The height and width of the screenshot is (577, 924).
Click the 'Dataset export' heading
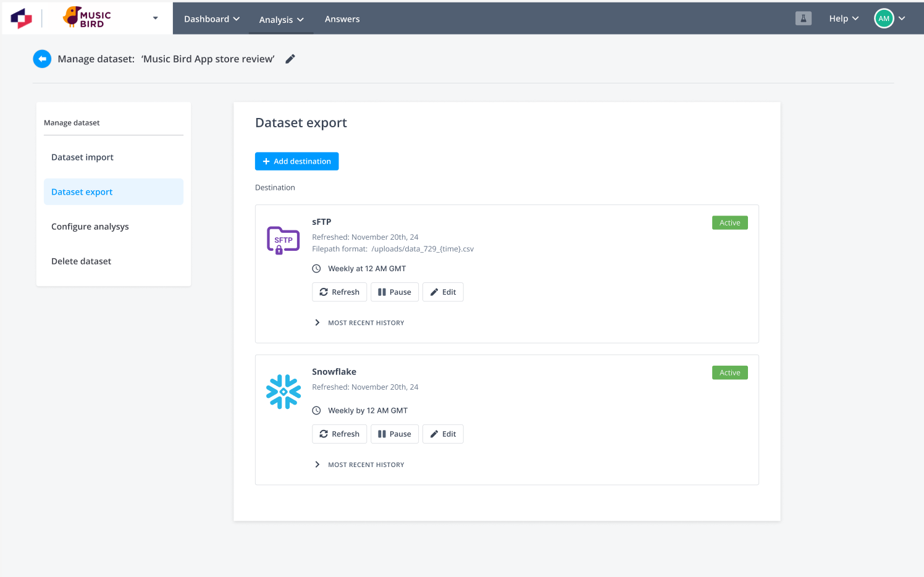(301, 123)
